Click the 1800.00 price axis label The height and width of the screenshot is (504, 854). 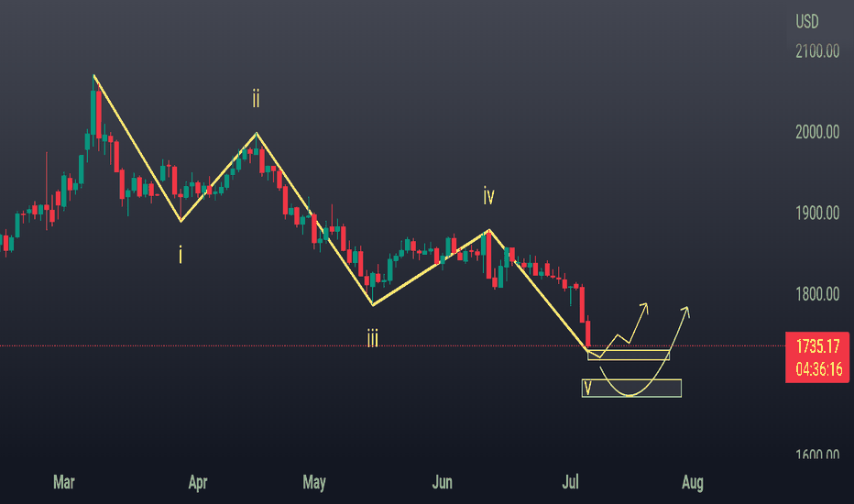click(x=817, y=294)
